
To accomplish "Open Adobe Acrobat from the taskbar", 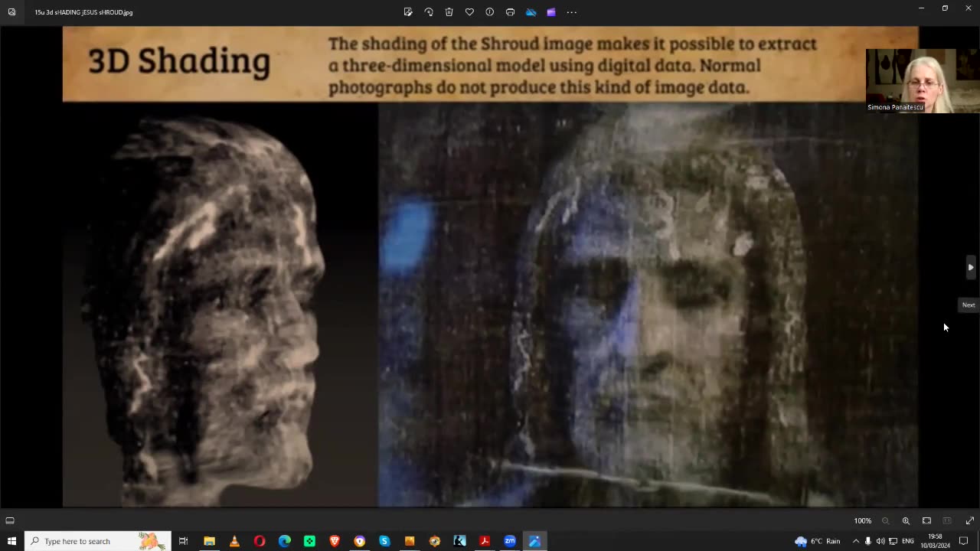I will click(x=485, y=541).
